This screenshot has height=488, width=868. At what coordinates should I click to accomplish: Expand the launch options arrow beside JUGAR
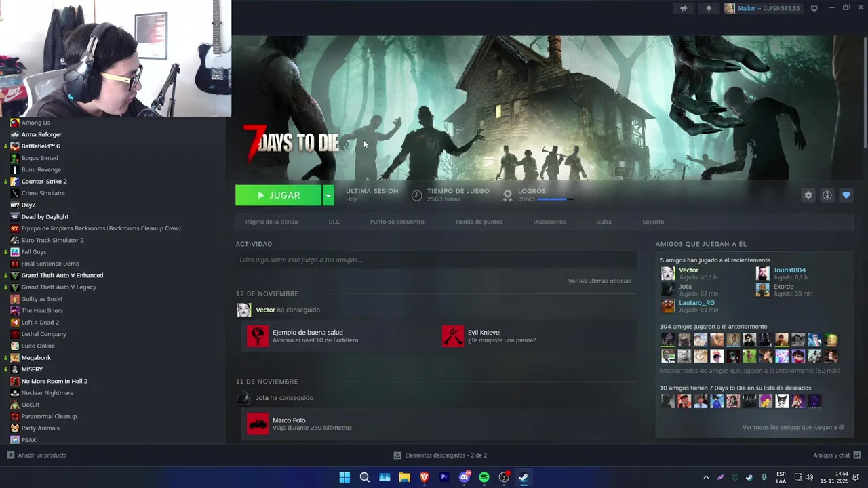(328, 195)
